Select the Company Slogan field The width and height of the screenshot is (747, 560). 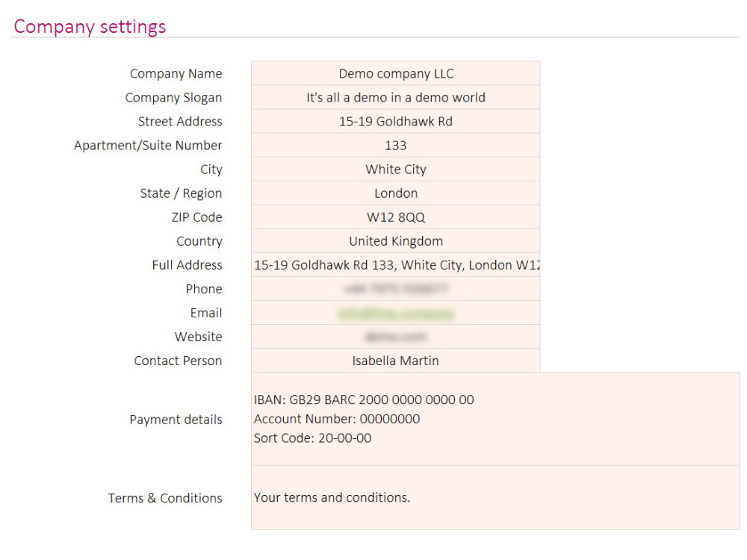tap(395, 97)
